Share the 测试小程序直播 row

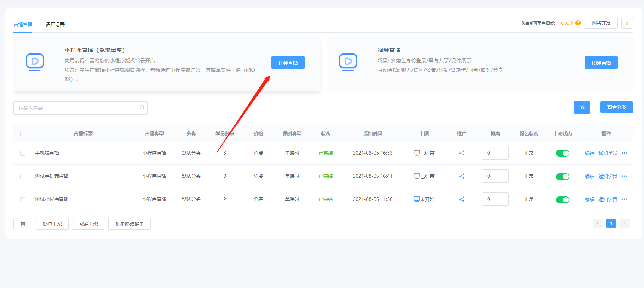[x=462, y=199]
